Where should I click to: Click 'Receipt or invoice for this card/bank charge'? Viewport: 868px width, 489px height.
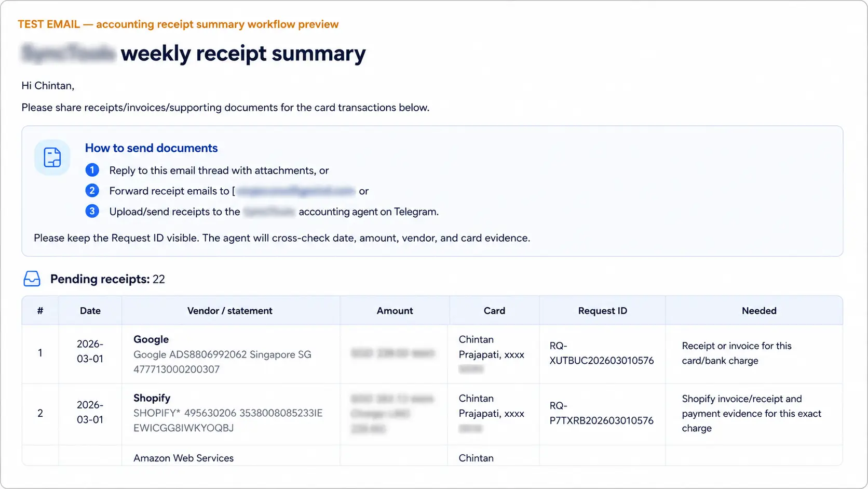coord(737,353)
